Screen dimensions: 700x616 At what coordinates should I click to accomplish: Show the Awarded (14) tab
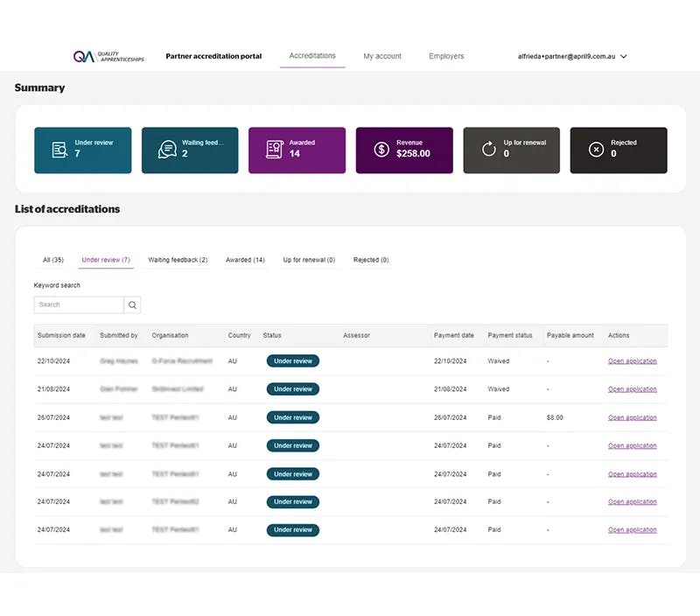click(x=245, y=260)
